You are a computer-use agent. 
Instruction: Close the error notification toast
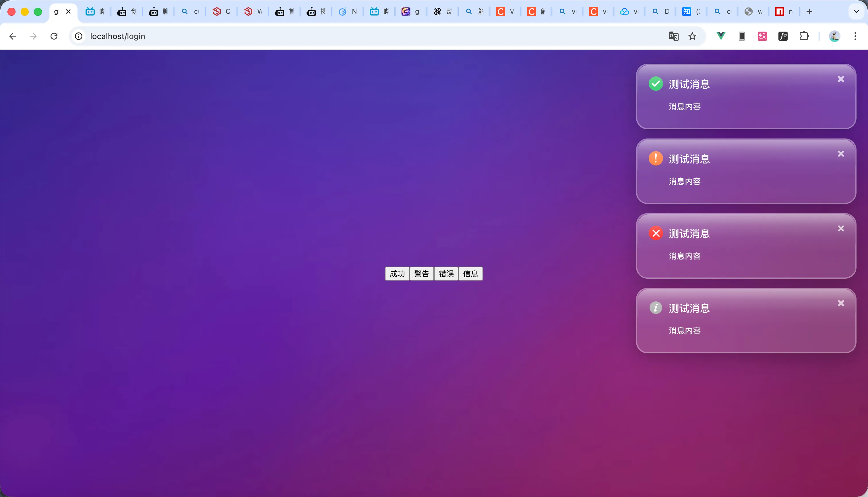[841, 228]
